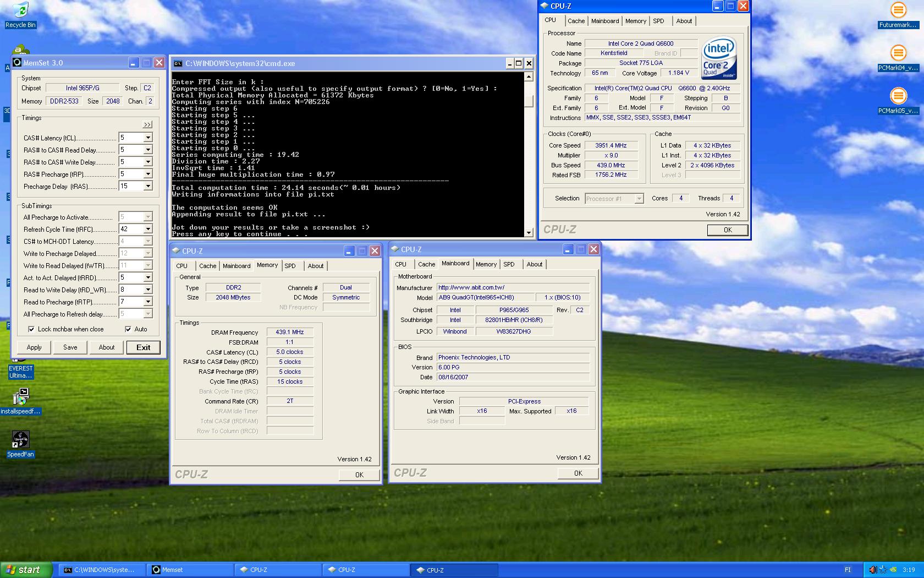Open Read to Precharge (tRTP) dropdown
This screenshot has width=924, height=578.
point(148,302)
